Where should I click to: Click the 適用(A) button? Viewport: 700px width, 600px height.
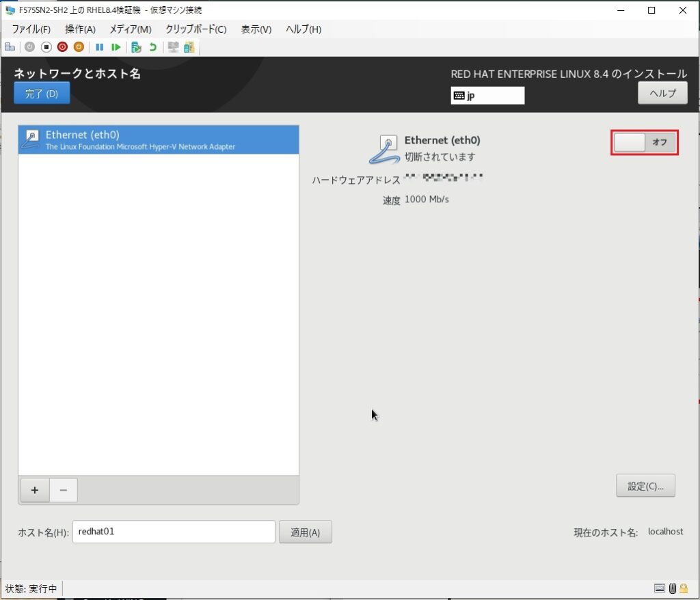click(306, 532)
